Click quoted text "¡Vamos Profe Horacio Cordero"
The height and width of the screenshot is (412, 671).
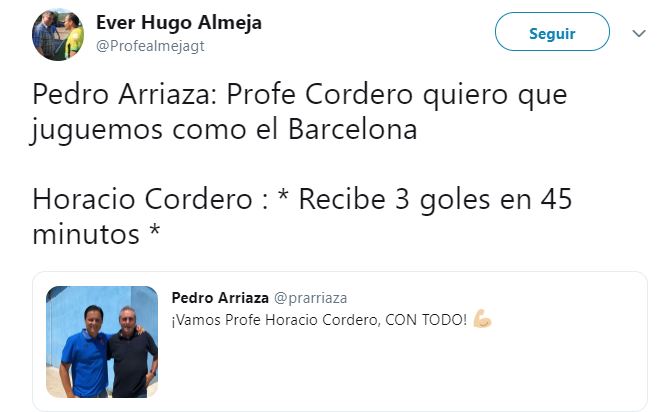(x=276, y=320)
